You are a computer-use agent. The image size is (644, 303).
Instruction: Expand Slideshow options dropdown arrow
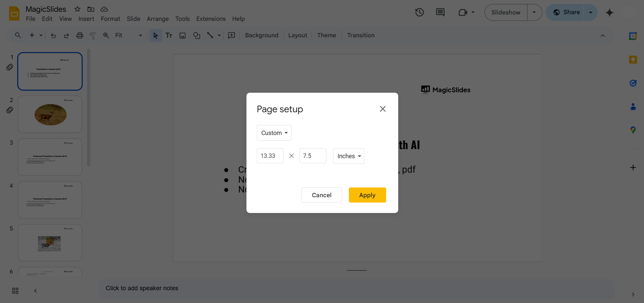click(534, 12)
